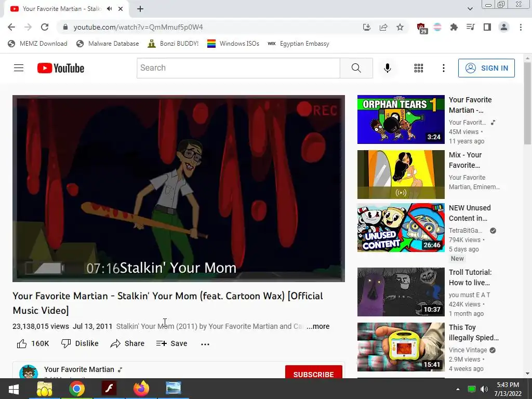
Task: Expand the video description with ...more
Action: (318, 326)
